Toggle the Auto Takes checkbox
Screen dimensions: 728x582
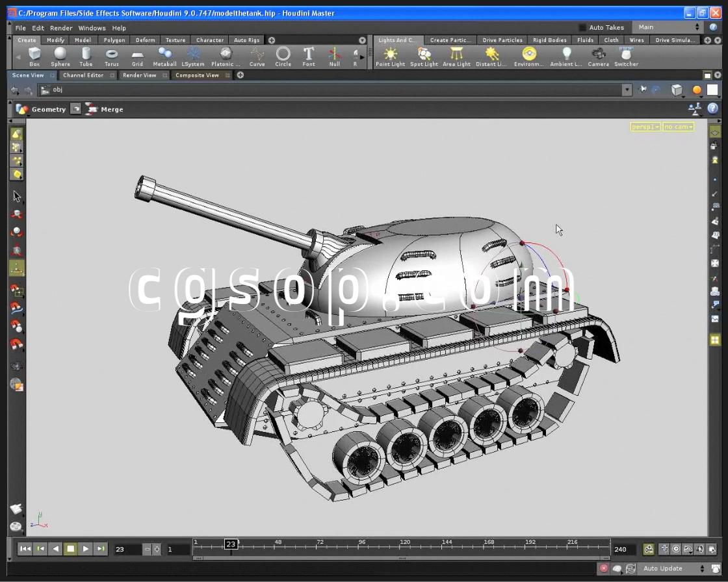582,27
